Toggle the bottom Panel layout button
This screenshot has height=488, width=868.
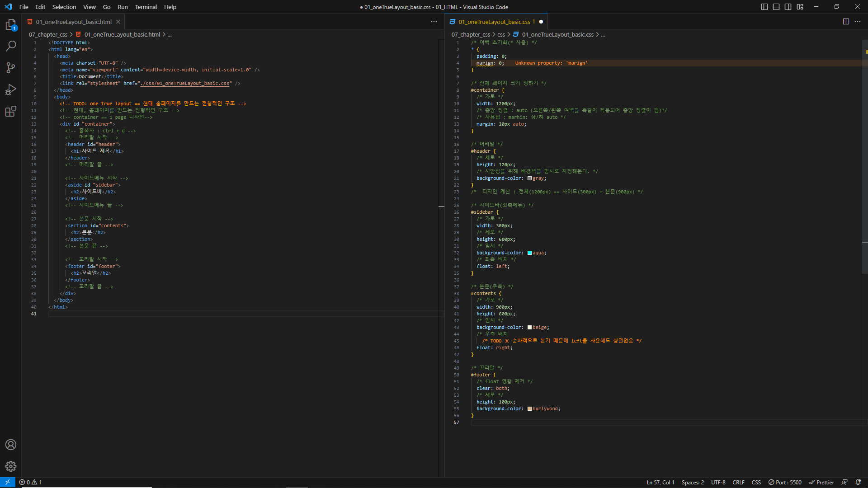click(x=776, y=7)
